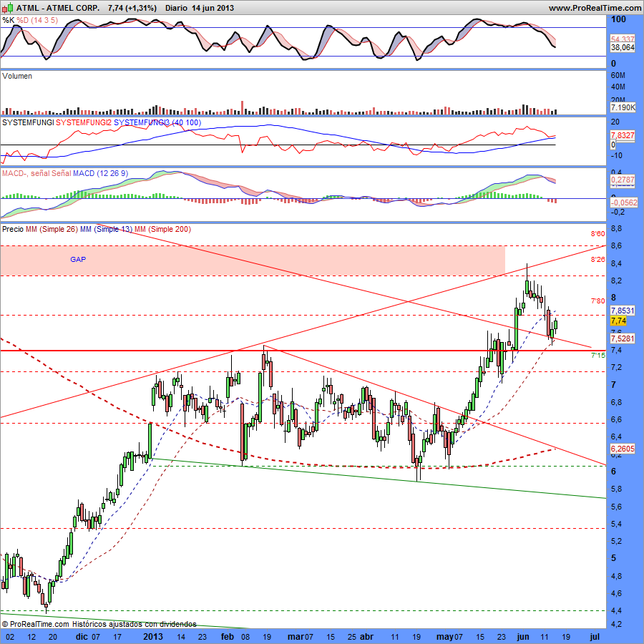644x644 pixels.
Task: Click the 6,2605 moving average price tag
Action: pos(623,449)
